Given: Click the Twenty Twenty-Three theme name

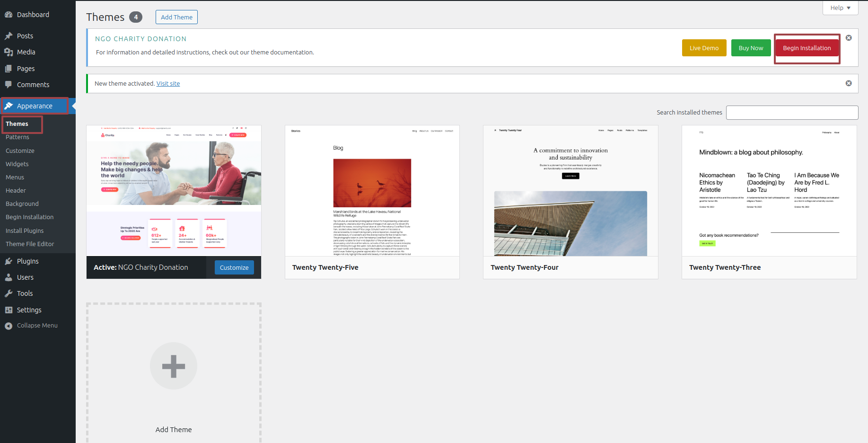Looking at the screenshot, I should tap(725, 267).
